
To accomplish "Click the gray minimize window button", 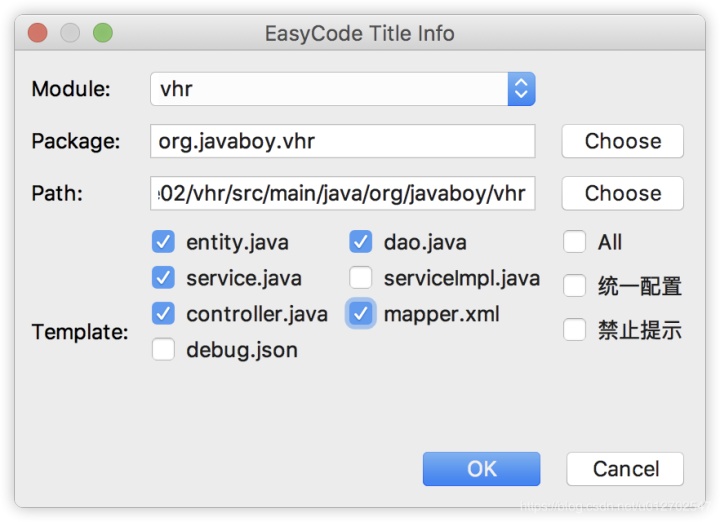I will pyautogui.click(x=70, y=33).
